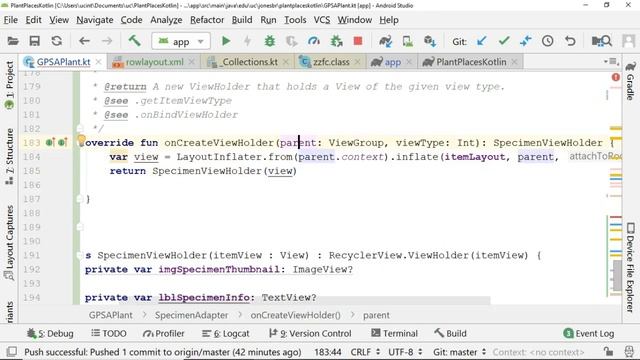Close the rowlayout.xml tab
Viewport: 640px width, 360px height.
pyautogui.click(x=191, y=62)
